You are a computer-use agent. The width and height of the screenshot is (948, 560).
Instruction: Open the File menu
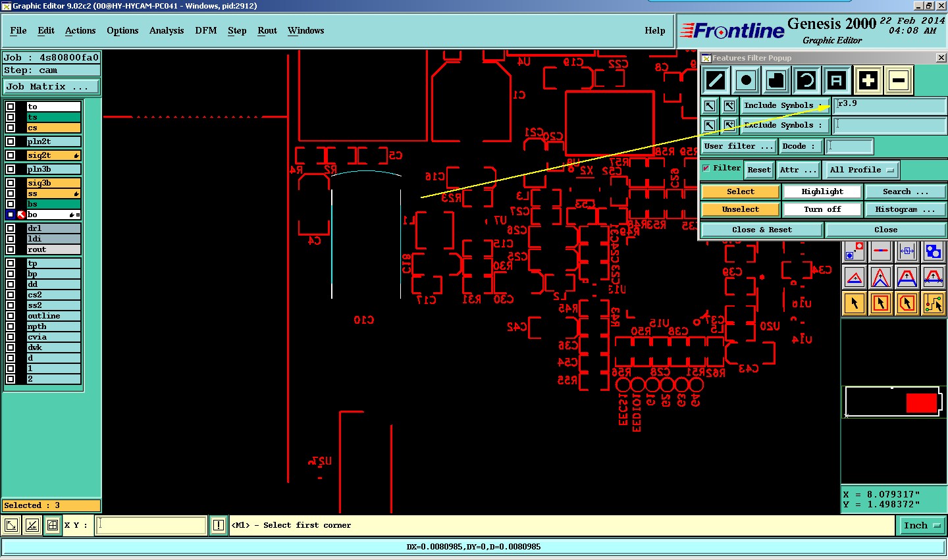click(x=18, y=30)
